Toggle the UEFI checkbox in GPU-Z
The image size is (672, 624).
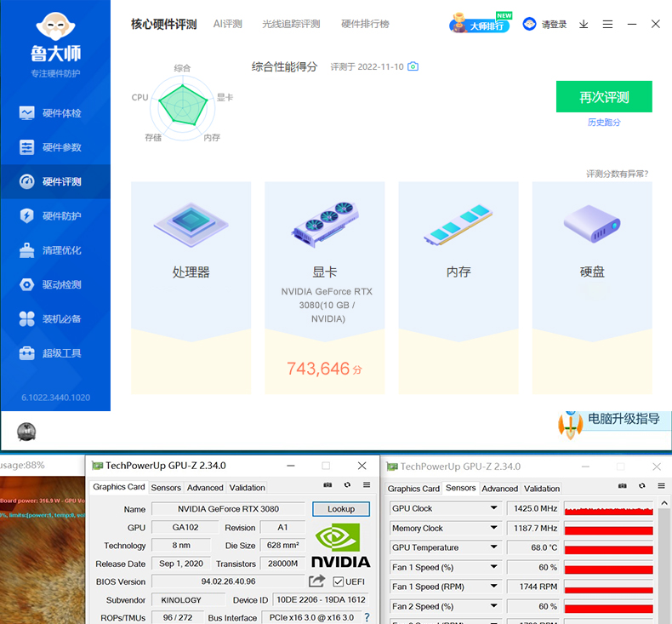click(x=339, y=581)
